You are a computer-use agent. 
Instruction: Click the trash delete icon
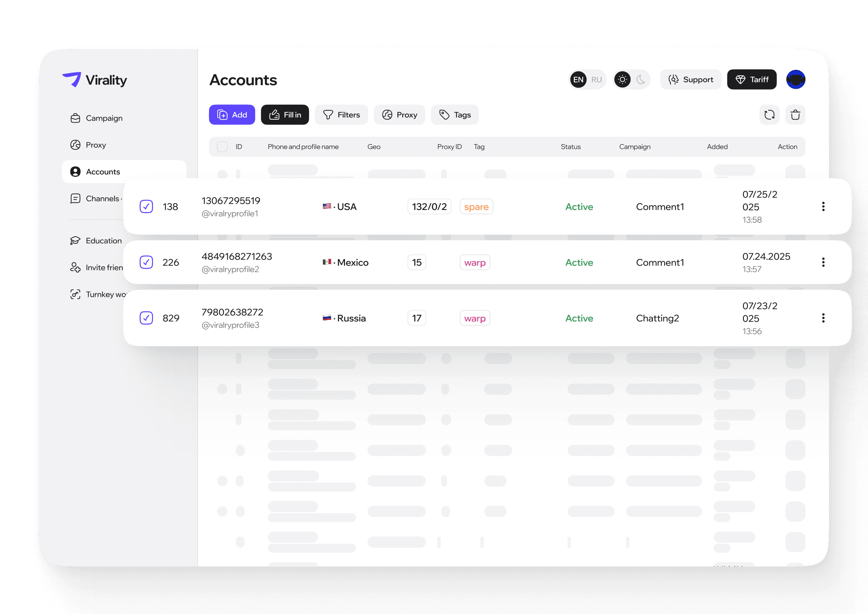(x=795, y=114)
